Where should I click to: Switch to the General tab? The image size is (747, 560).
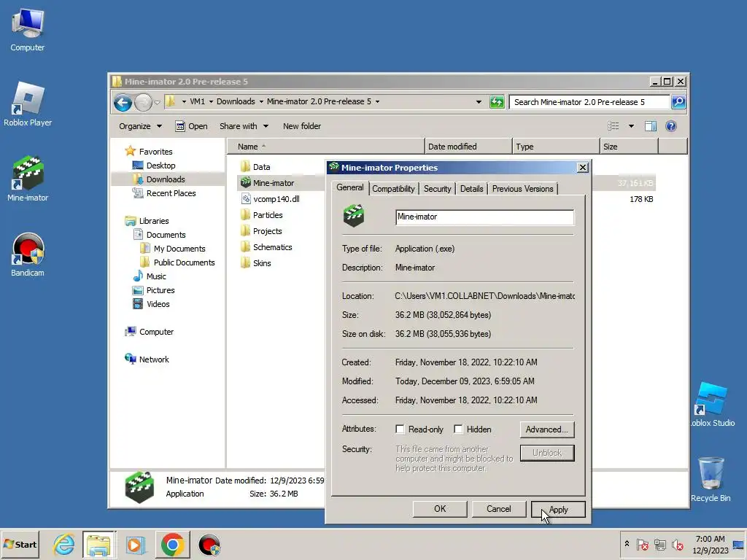click(349, 187)
